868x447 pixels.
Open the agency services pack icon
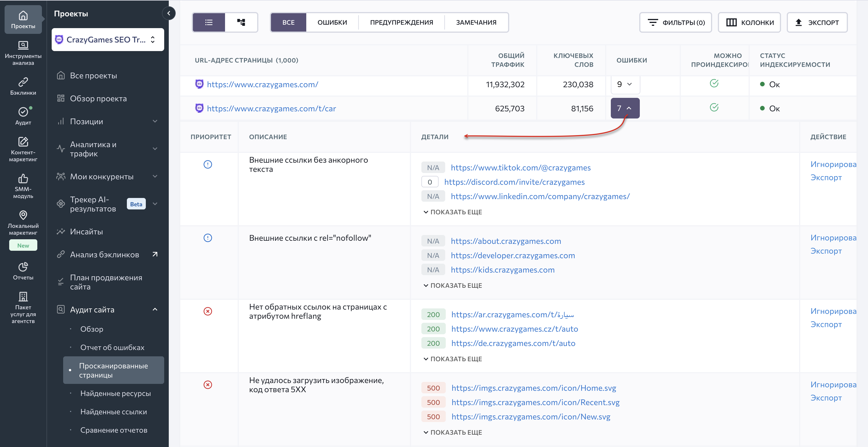pyautogui.click(x=23, y=296)
